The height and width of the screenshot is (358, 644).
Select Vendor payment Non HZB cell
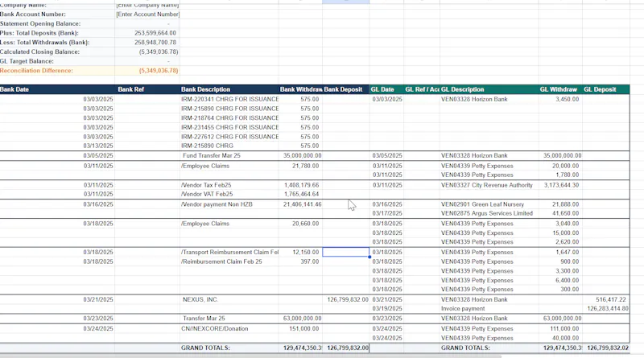[229, 204]
